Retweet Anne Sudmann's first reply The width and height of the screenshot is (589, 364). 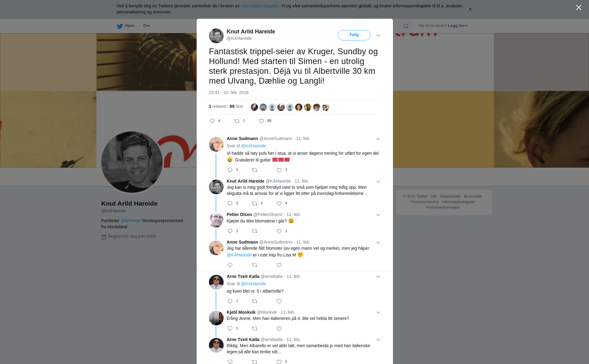click(255, 170)
